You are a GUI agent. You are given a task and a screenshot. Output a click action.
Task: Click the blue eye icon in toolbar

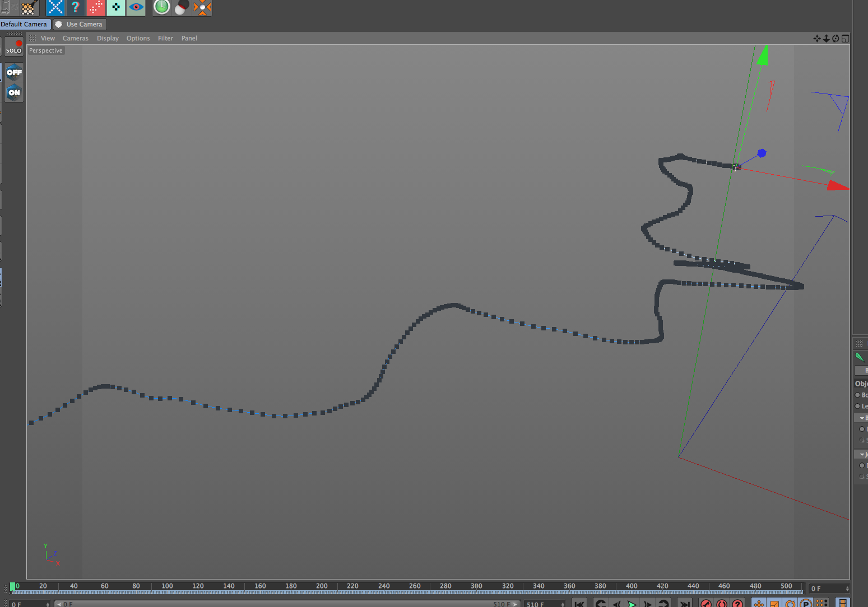tap(136, 7)
